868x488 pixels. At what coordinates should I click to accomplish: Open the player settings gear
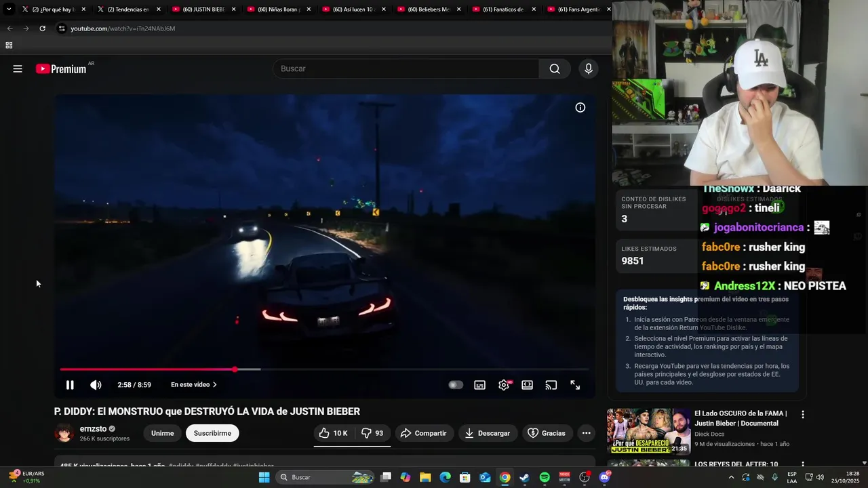pyautogui.click(x=504, y=385)
